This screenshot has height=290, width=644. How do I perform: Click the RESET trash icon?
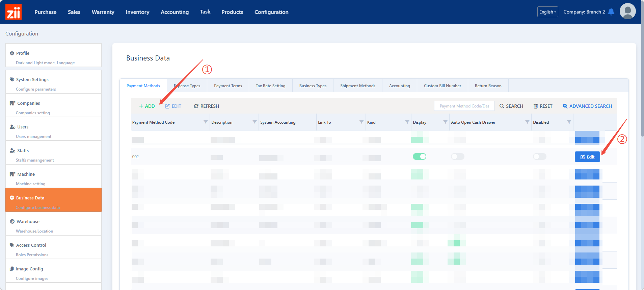point(535,106)
